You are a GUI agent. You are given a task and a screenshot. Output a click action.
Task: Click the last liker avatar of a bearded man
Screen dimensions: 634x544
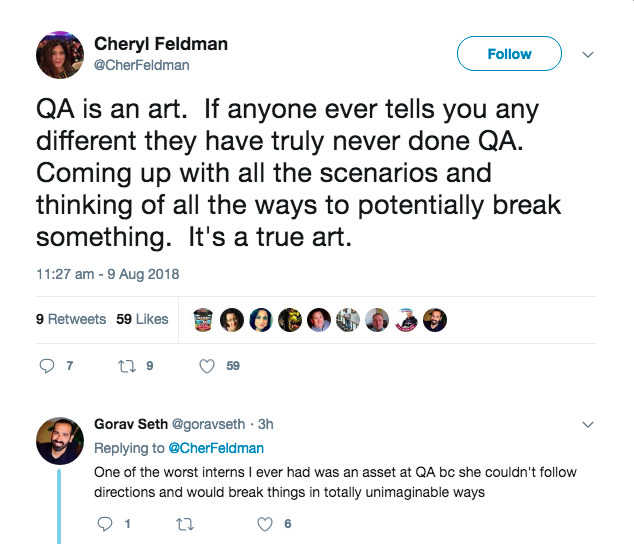(435, 320)
